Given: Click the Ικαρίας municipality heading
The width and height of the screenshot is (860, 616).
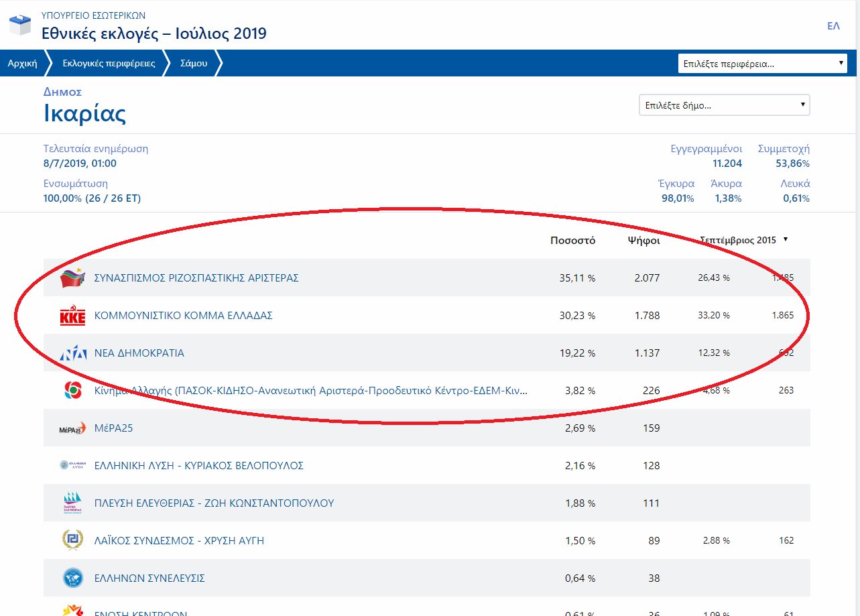Looking at the screenshot, I should (x=84, y=113).
